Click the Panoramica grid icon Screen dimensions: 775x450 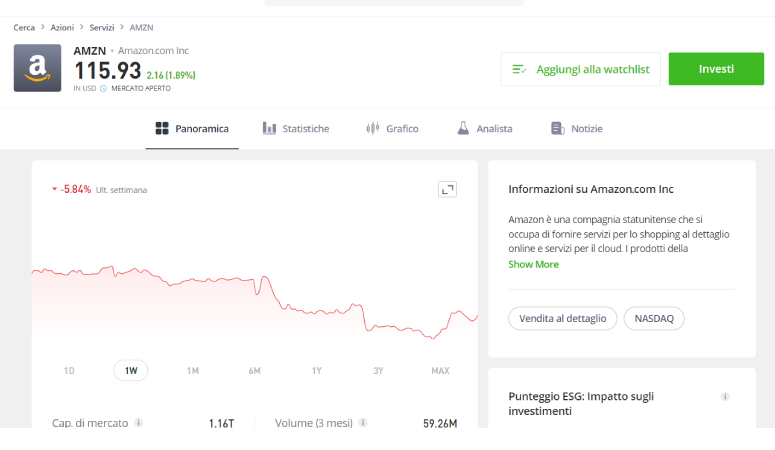[x=162, y=129]
